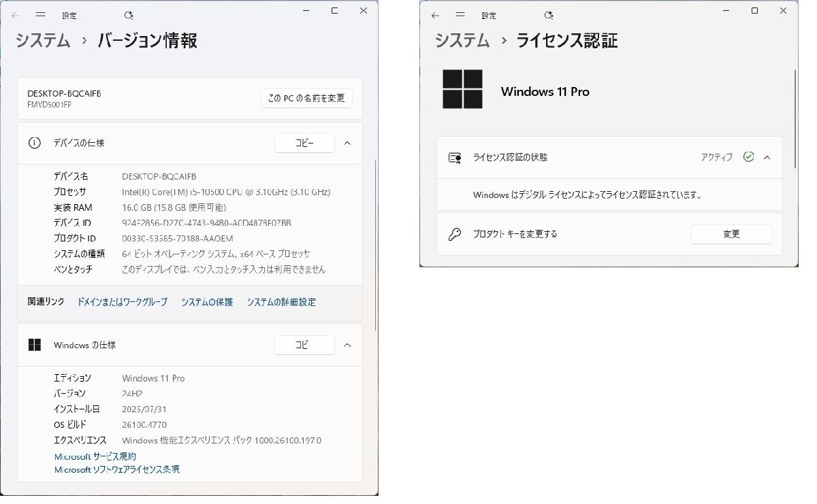Screen dimensions: 817x504
Task: Minimize the バージョン情報 window
Action: point(305,11)
